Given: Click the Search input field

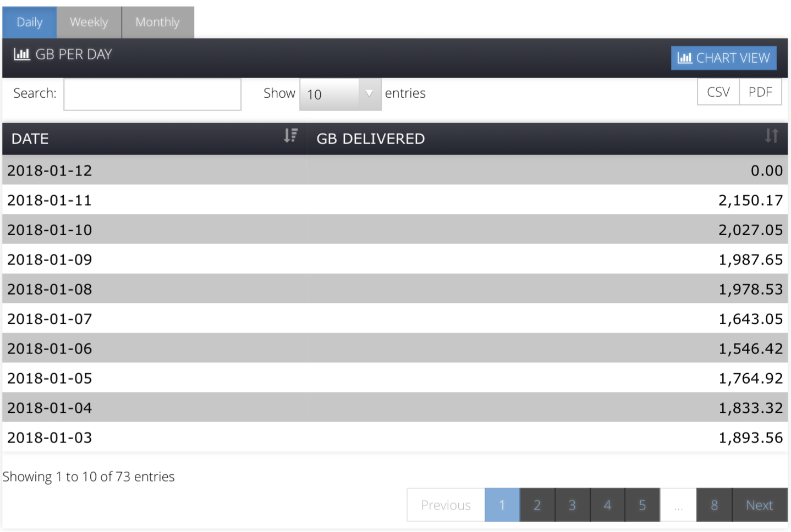Looking at the screenshot, I should tap(152, 95).
